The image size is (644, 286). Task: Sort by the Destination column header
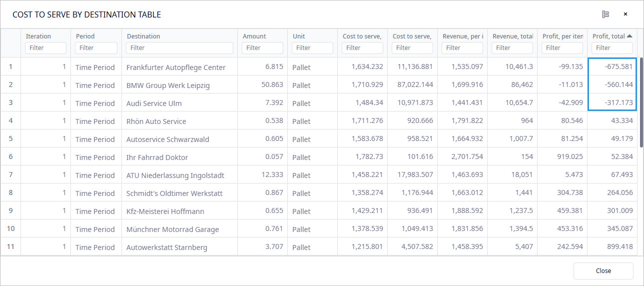click(x=143, y=36)
